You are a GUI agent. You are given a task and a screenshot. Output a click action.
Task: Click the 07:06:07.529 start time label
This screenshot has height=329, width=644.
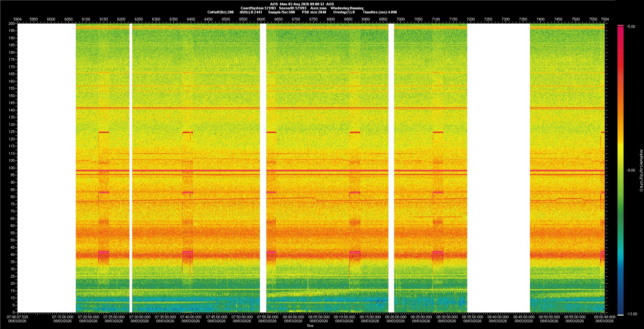[17, 317]
